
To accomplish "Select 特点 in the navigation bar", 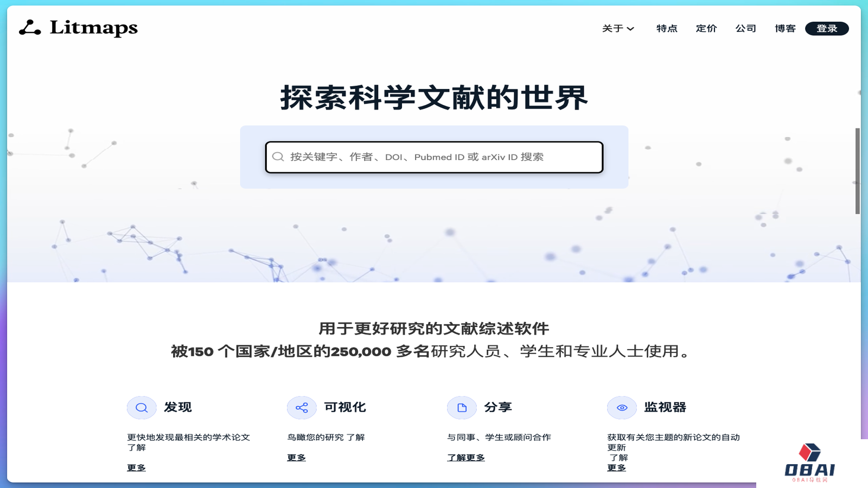I will (667, 29).
